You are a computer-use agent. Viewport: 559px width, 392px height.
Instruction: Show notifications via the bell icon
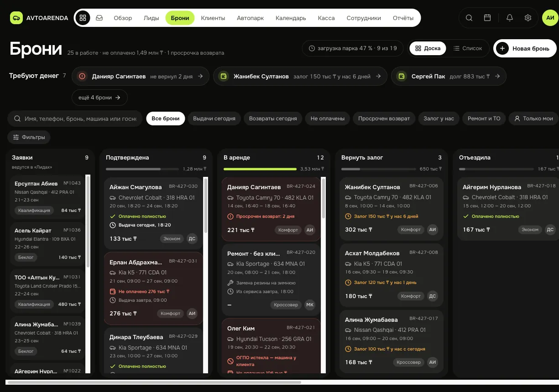[x=510, y=18]
